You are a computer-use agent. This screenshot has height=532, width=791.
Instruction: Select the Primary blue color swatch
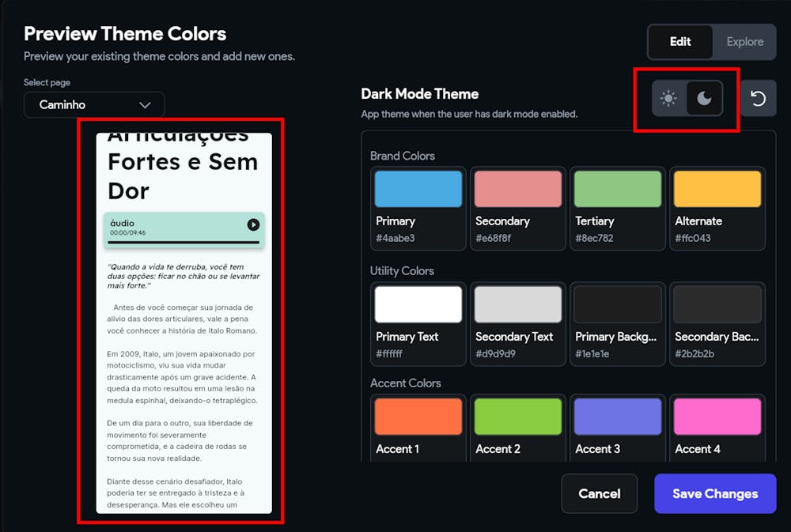click(x=418, y=190)
